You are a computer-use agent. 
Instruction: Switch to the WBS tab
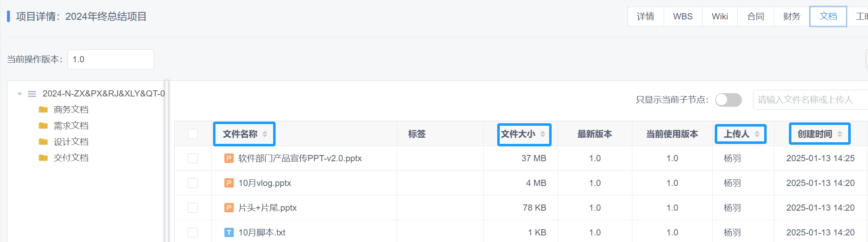point(683,16)
